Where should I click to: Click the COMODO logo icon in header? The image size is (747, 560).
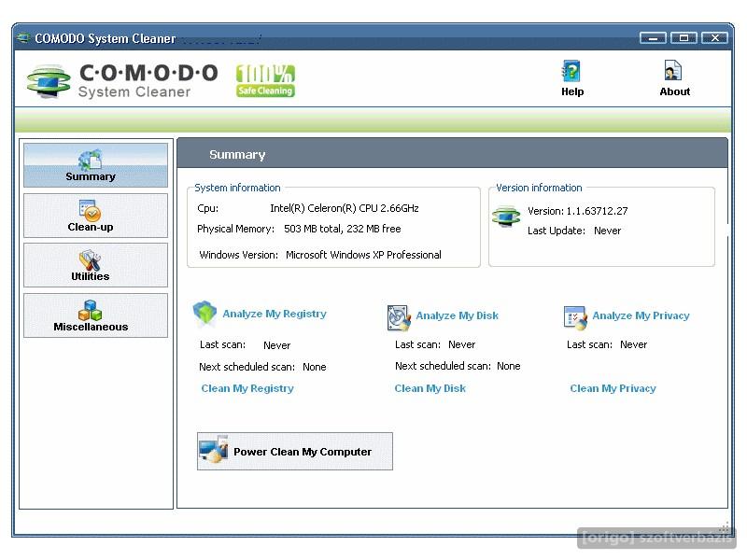[x=49, y=81]
